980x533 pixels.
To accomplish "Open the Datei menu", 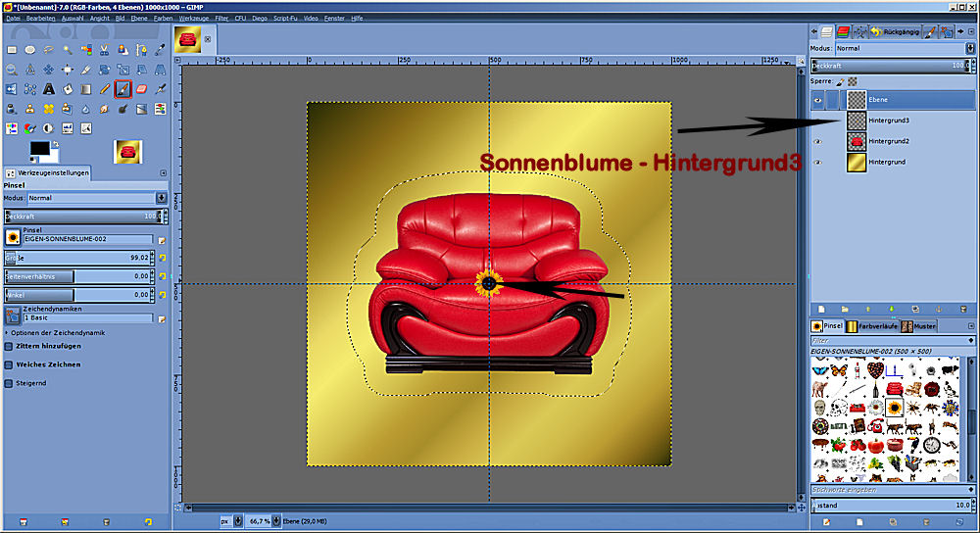I will [13, 18].
